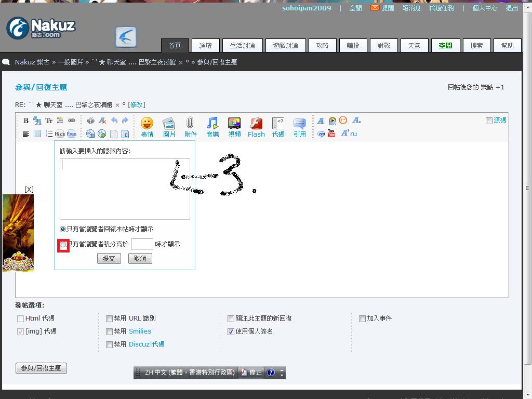Image resolution: width=532 pixels, height=399 pixels.
Task: Insert a YouTube video
Action: coord(331,133)
